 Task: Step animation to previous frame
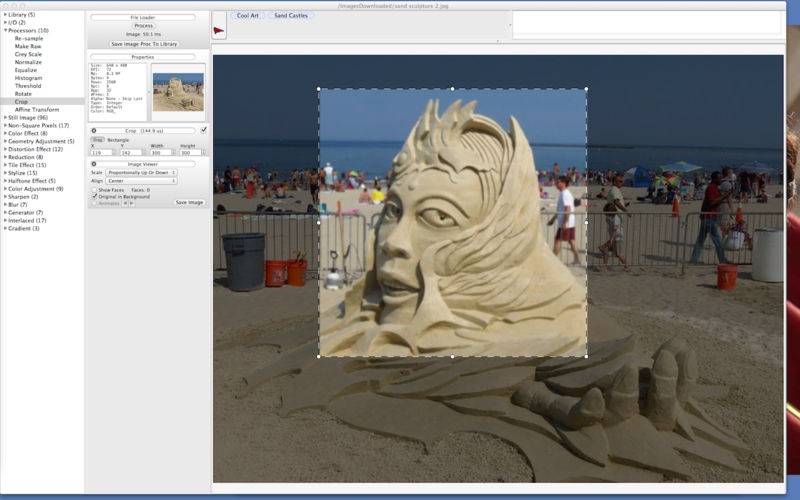point(126,203)
